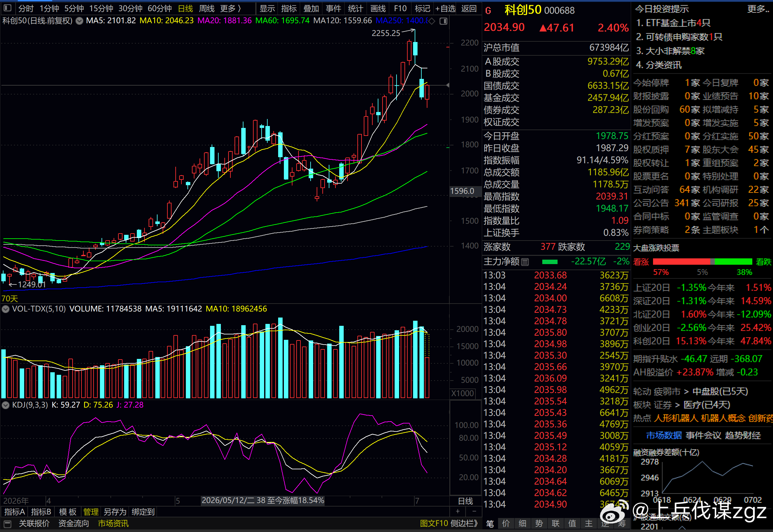Switch to 周线 weekly chart
The width and height of the screenshot is (773, 532).
click(x=207, y=8)
